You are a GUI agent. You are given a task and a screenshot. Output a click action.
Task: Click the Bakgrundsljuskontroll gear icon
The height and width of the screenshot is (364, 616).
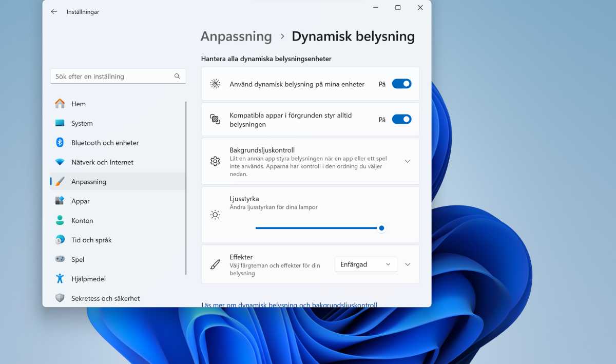[x=215, y=161]
